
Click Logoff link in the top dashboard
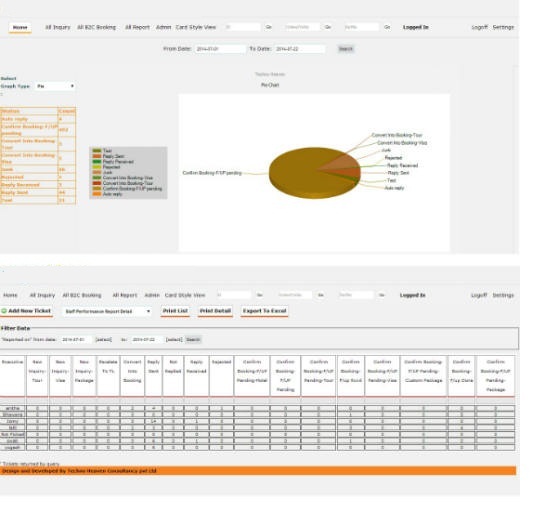(479, 27)
